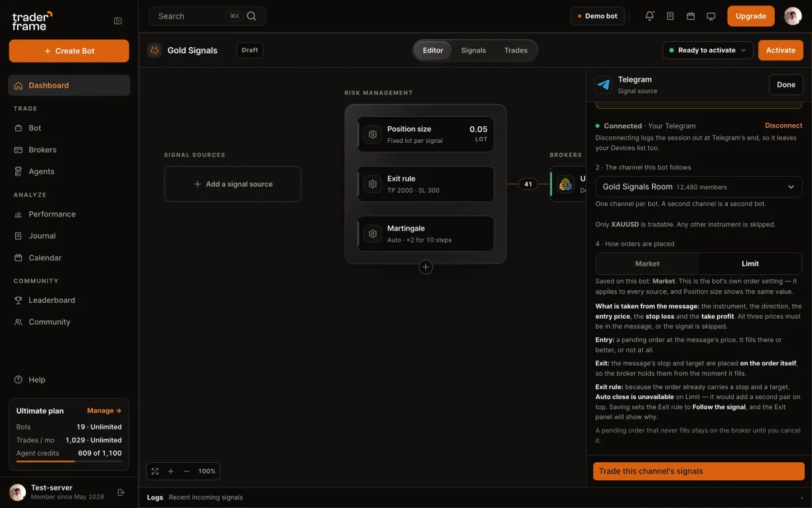Select Market order placement
812x508 pixels.
647,264
